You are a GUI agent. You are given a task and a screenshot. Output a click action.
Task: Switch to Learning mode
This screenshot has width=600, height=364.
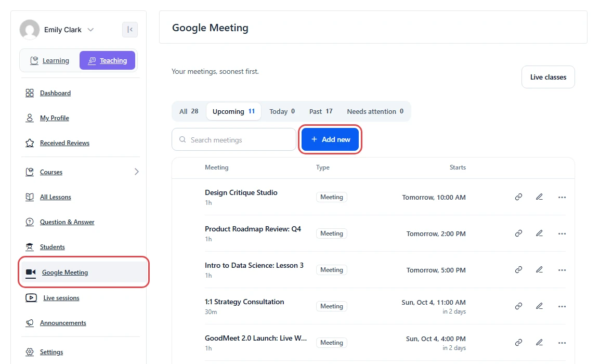(x=50, y=60)
